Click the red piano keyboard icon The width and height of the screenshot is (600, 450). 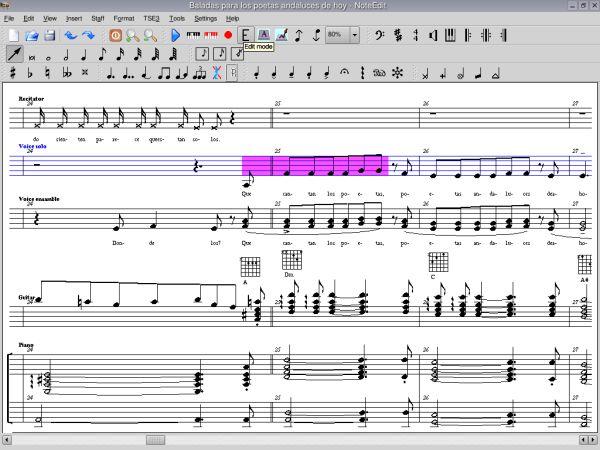[211, 36]
